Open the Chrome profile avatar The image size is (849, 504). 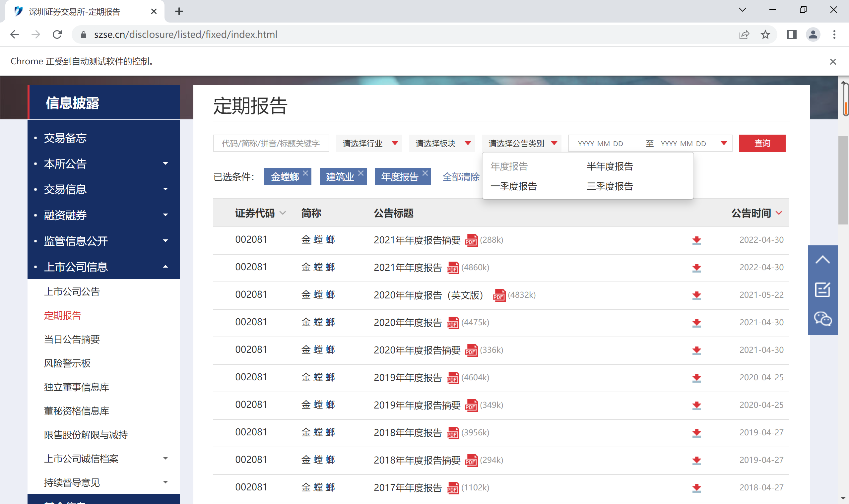pyautogui.click(x=813, y=34)
